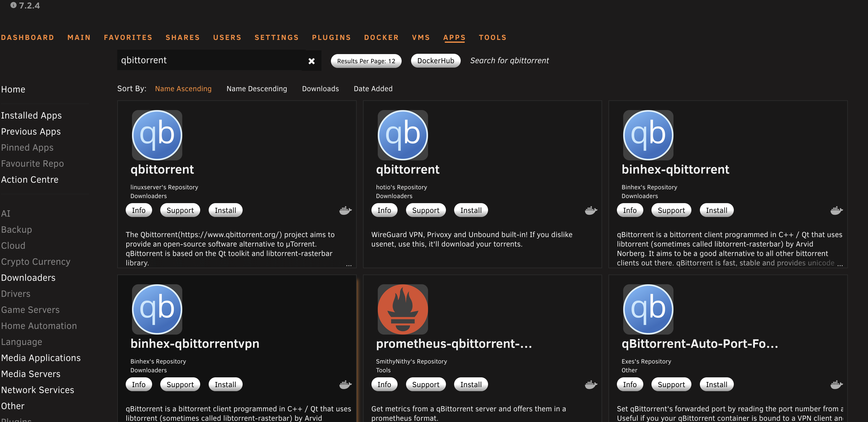Open Previous Apps in the sidebar

31,131
